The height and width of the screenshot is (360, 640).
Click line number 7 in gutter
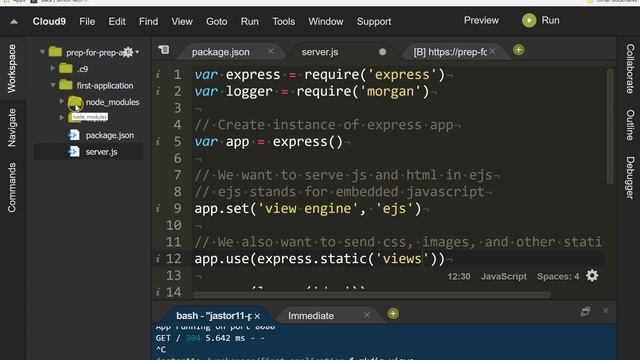tap(177, 175)
